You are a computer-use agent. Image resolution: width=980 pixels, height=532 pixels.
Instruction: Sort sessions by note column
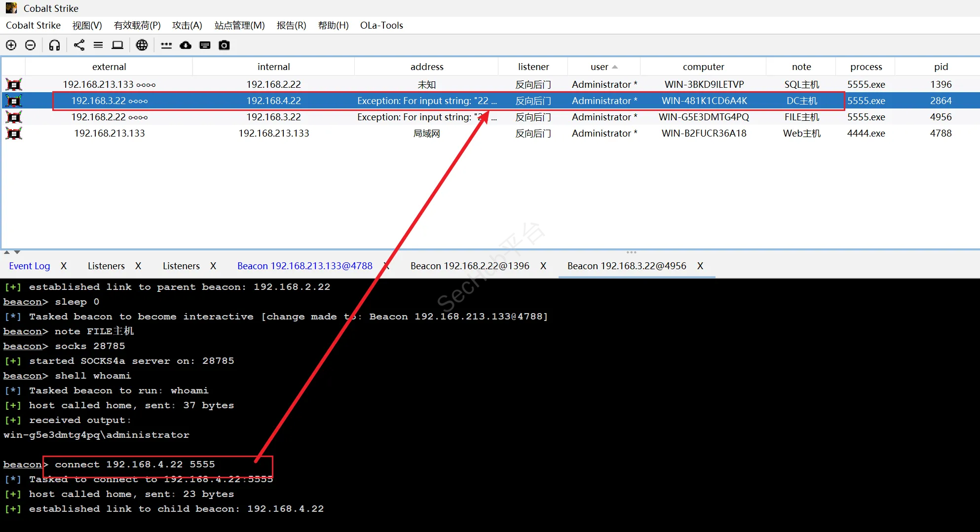(x=801, y=67)
